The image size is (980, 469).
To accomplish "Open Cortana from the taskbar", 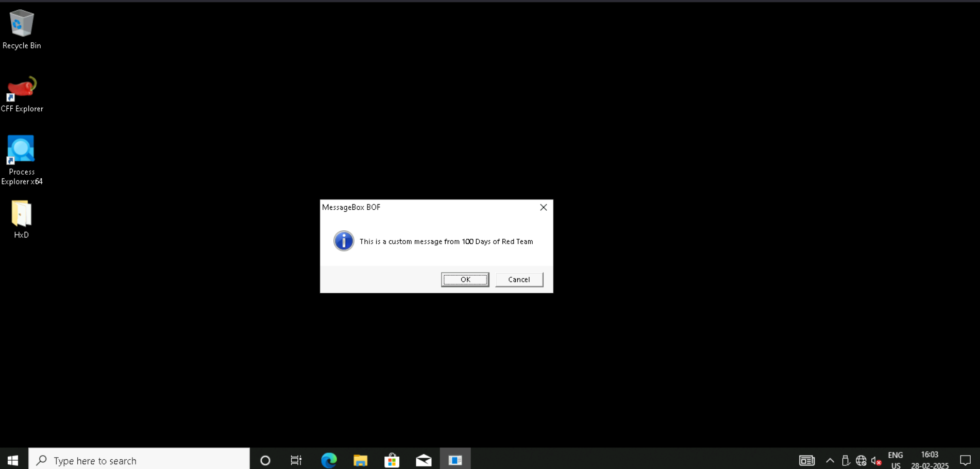I will click(265, 460).
